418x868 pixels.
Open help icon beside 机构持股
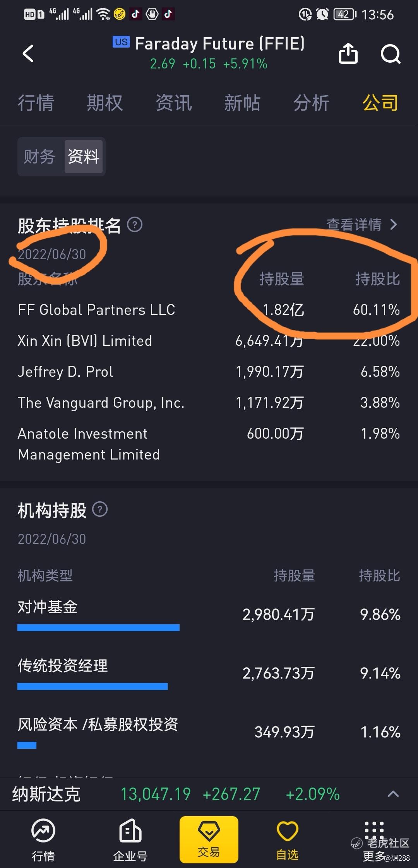[x=100, y=509]
